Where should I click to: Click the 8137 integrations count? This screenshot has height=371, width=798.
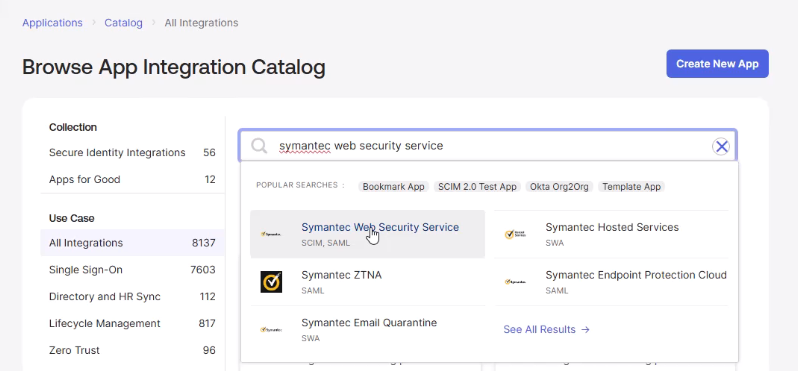(204, 243)
